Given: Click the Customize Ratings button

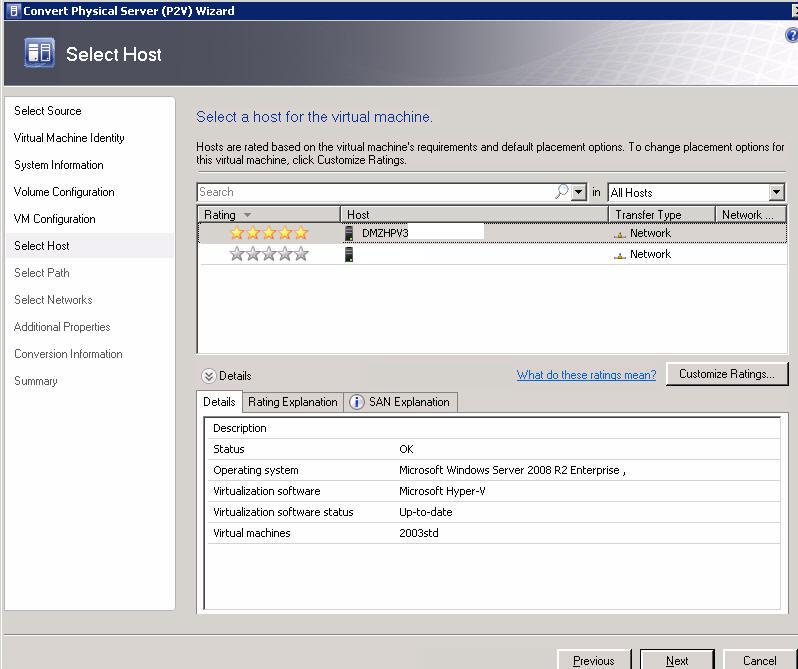Looking at the screenshot, I should coord(727,374).
